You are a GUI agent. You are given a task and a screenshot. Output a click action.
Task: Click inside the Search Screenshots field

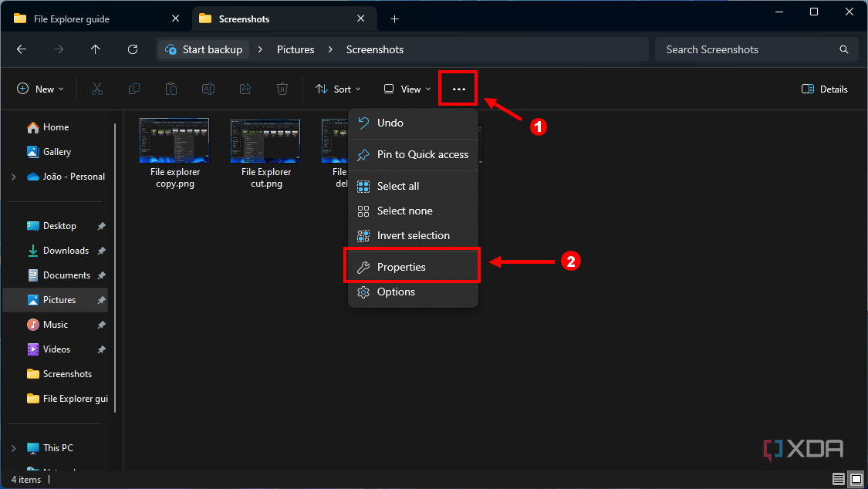741,49
